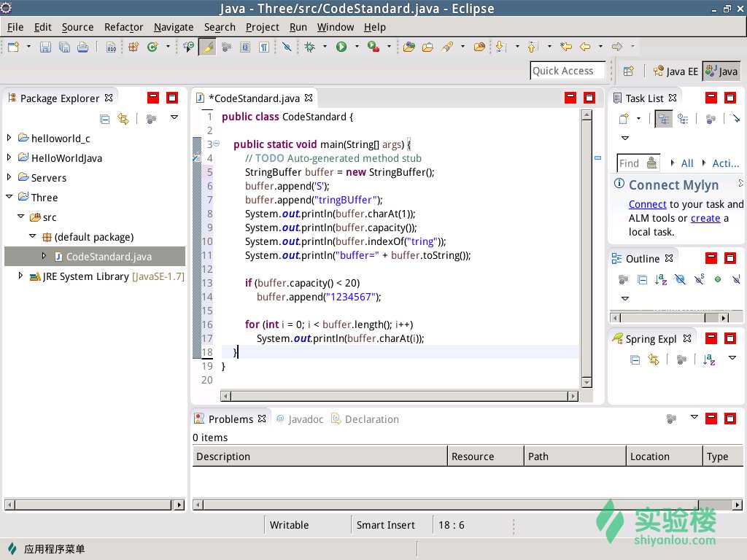The width and height of the screenshot is (747, 560).
Task: Expand the Servers project node
Action: click(9, 176)
